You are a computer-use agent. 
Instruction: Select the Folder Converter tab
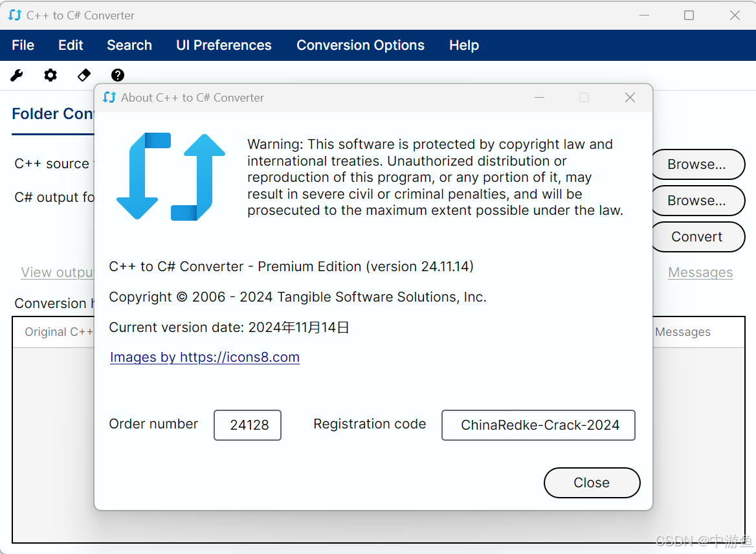[x=53, y=114]
